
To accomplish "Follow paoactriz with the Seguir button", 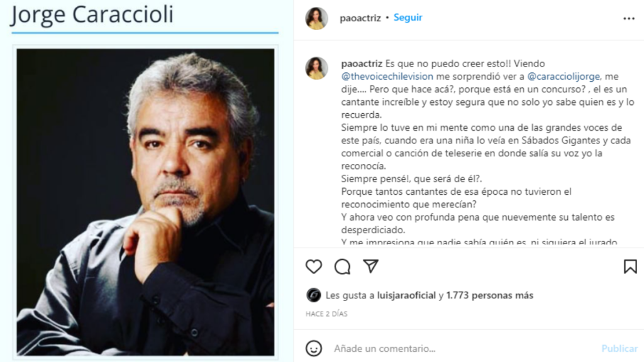I will 408,18.
